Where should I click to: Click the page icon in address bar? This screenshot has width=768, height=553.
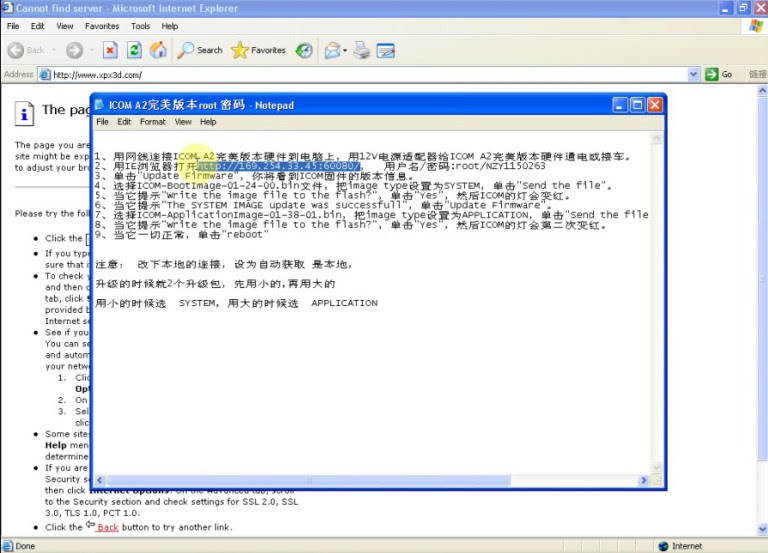(x=45, y=74)
